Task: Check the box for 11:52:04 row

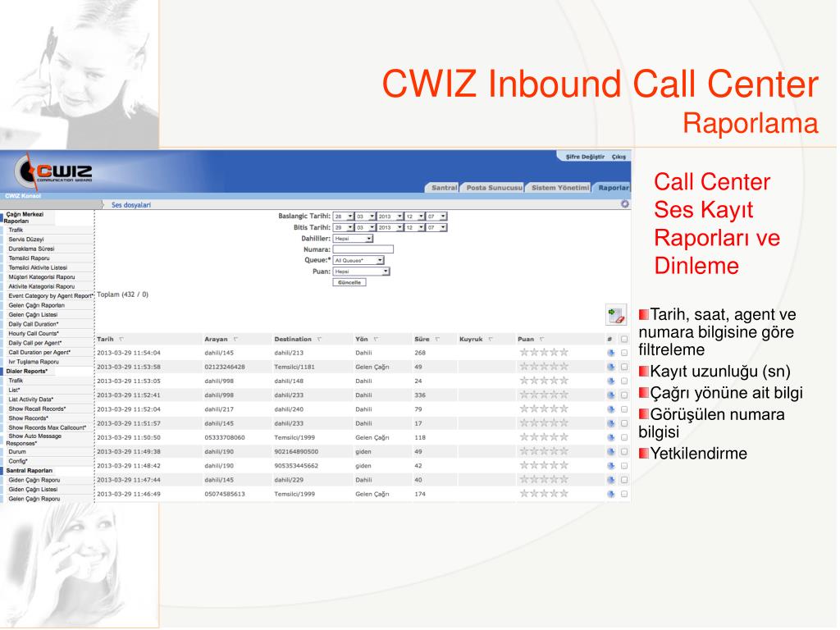Action: (x=624, y=409)
